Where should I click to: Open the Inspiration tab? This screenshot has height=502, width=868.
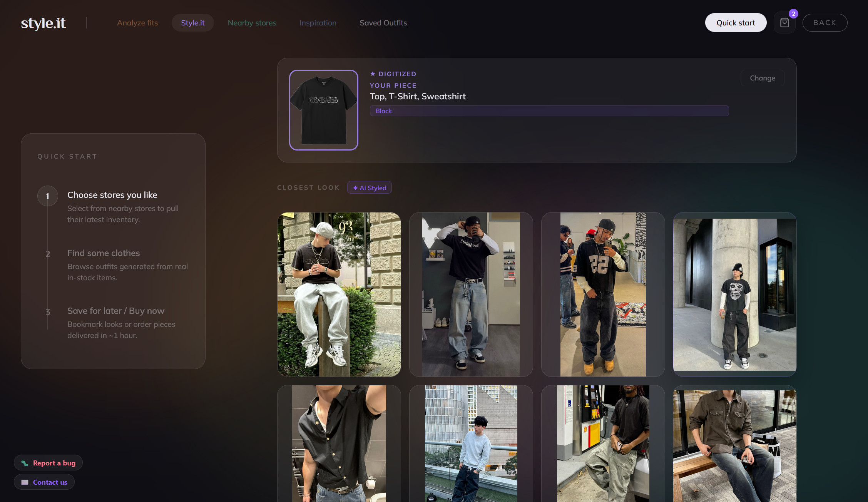pos(318,23)
